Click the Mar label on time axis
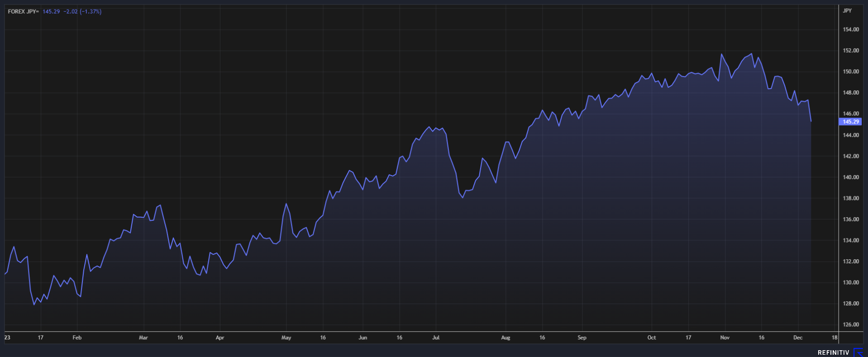This screenshot has width=868, height=357. click(143, 338)
